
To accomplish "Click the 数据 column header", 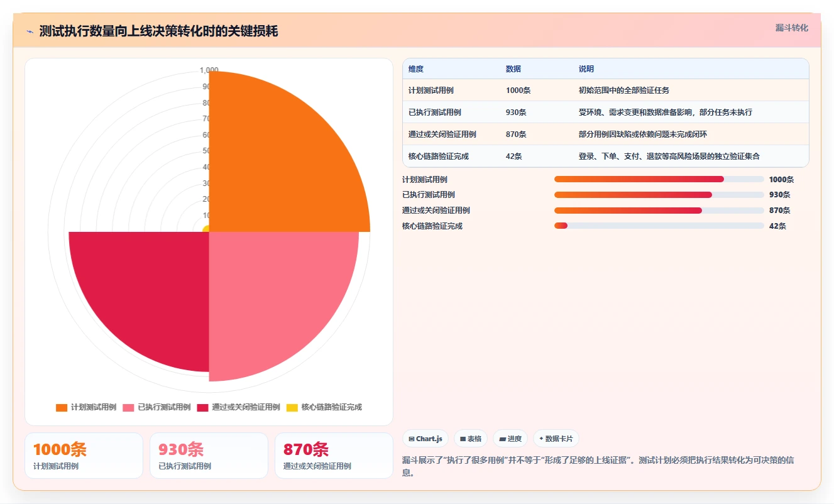I will [513, 69].
